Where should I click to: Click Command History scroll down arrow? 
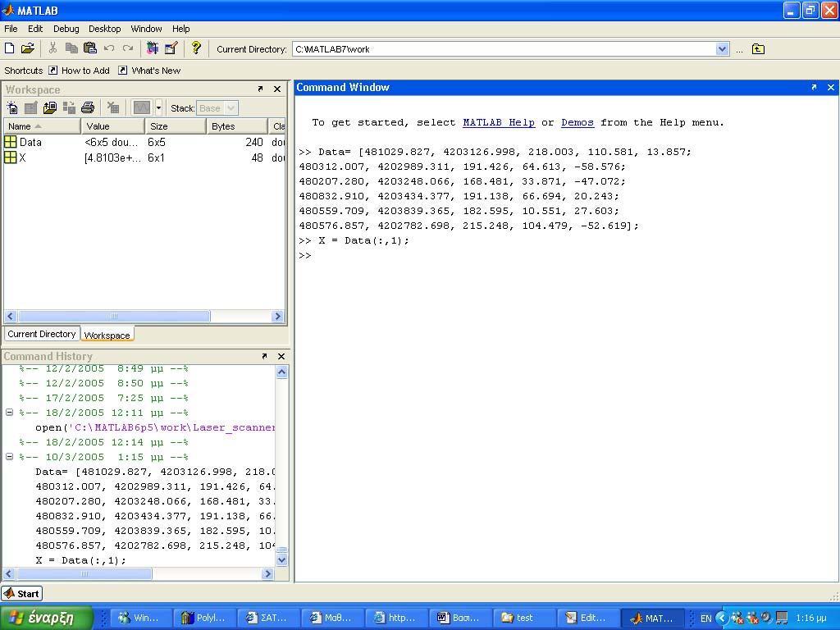tap(282, 560)
